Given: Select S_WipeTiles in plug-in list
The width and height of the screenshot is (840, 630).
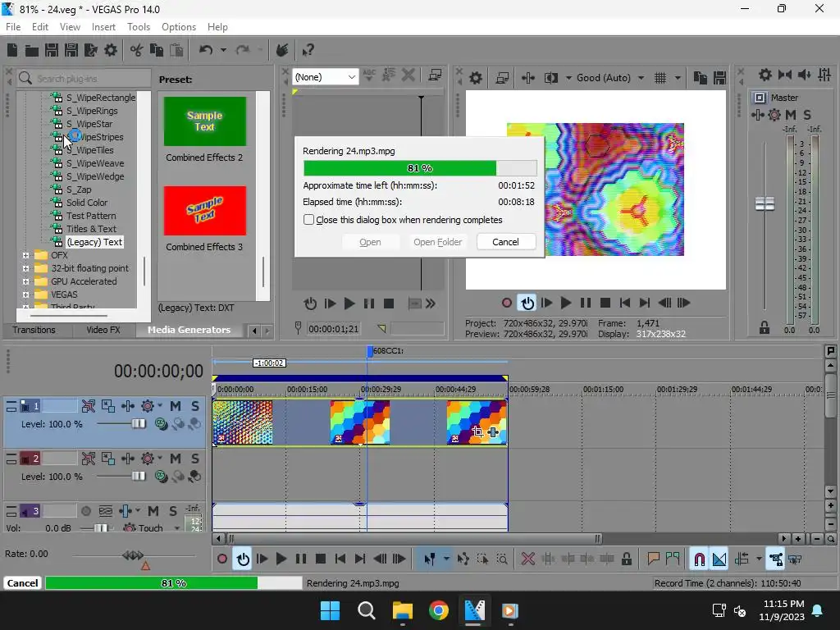Looking at the screenshot, I should coord(90,151).
